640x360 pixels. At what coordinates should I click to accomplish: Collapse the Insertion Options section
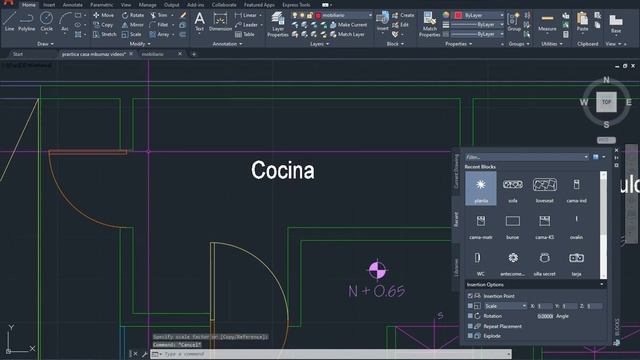602,284
